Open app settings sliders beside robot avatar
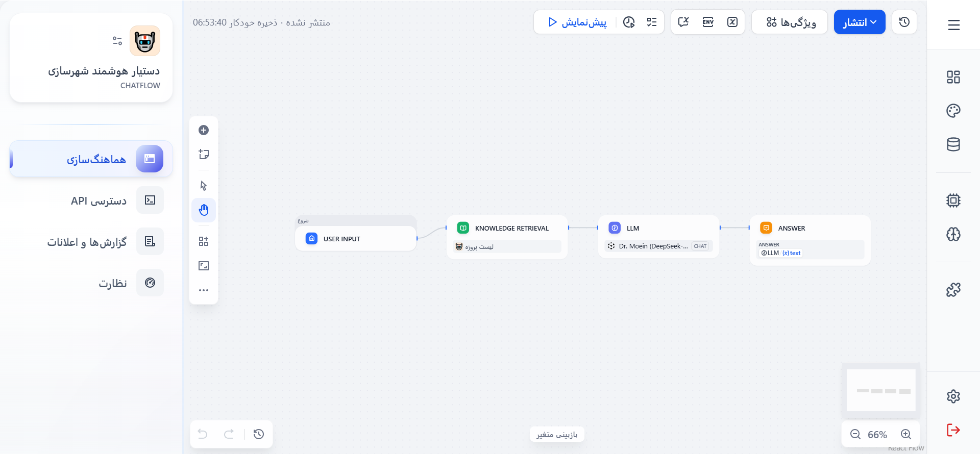The height and width of the screenshot is (454, 980). (117, 41)
